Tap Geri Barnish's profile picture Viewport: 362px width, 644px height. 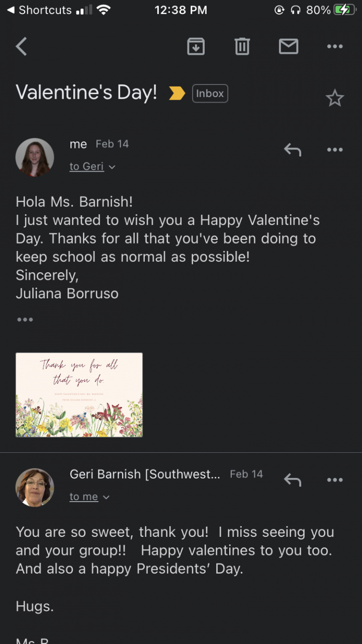tap(35, 487)
